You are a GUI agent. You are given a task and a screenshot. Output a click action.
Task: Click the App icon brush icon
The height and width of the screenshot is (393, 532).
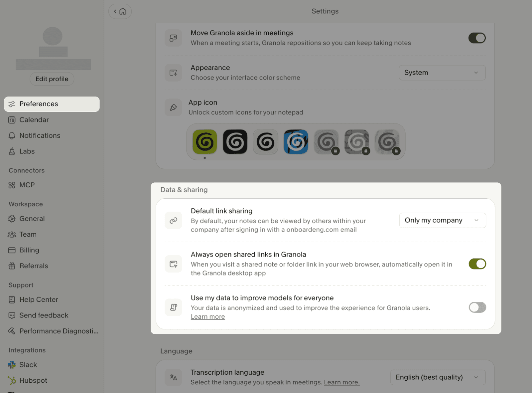[x=173, y=107]
